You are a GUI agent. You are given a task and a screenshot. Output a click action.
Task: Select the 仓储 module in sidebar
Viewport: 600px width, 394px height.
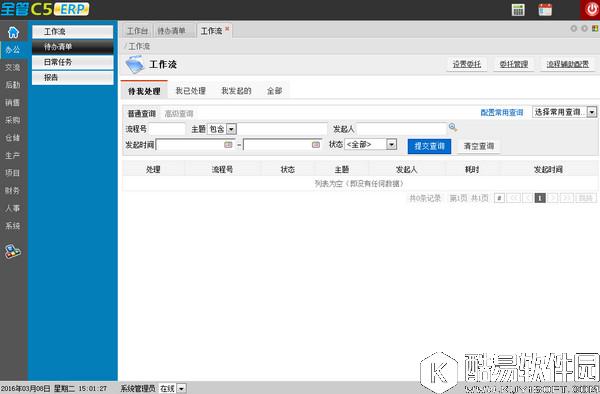(x=13, y=138)
